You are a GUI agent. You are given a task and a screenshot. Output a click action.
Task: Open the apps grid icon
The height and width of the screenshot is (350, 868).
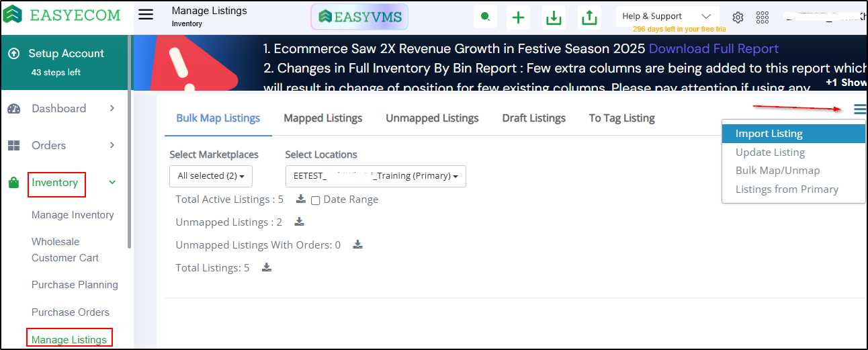click(763, 17)
